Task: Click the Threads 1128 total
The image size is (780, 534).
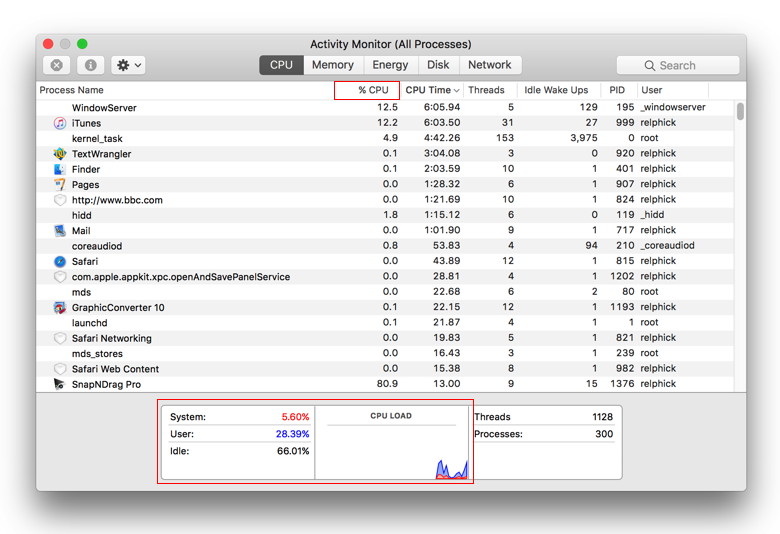Action: pyautogui.click(x=602, y=417)
